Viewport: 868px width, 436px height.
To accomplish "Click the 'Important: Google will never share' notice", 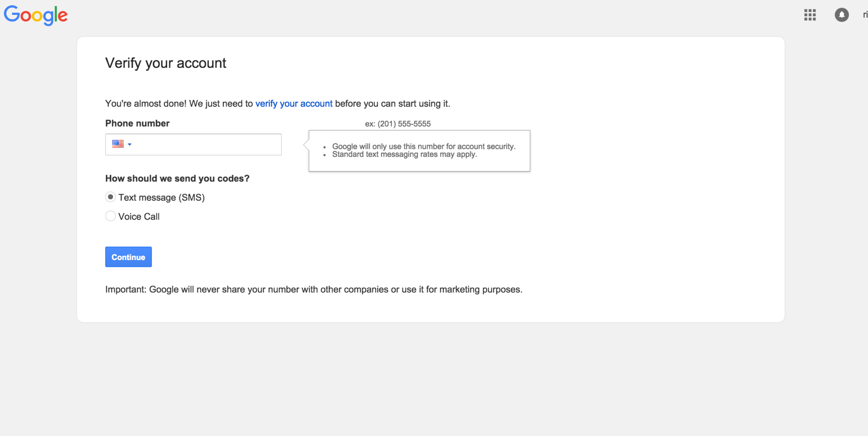I will 314,290.
